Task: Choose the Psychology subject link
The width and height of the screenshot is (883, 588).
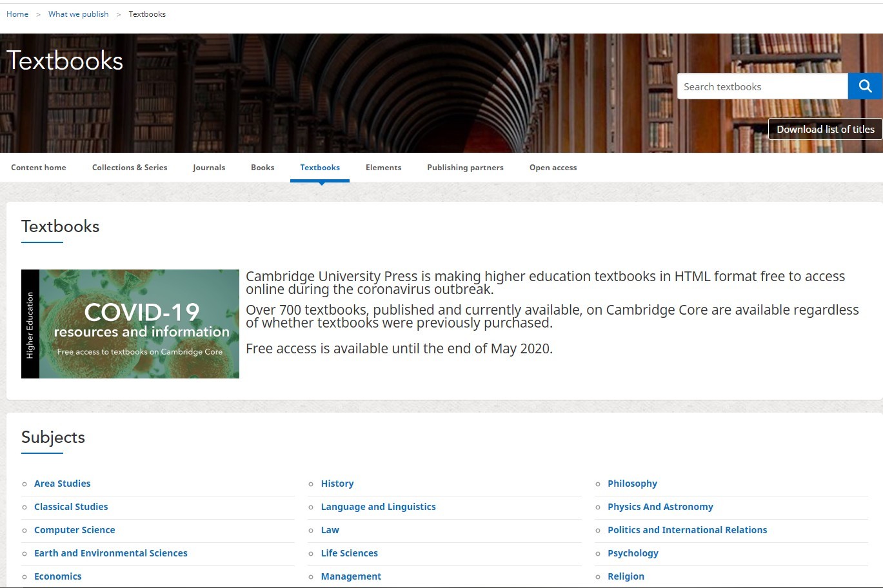Action: (x=633, y=553)
